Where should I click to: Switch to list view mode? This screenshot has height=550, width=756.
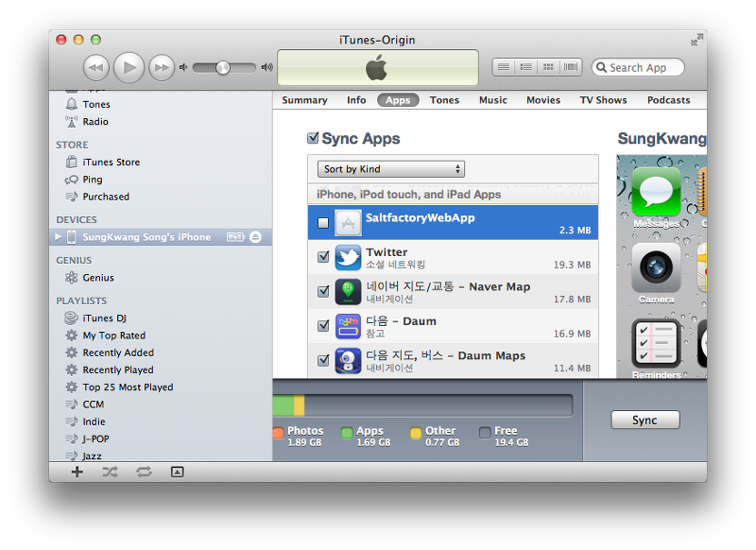pos(504,67)
